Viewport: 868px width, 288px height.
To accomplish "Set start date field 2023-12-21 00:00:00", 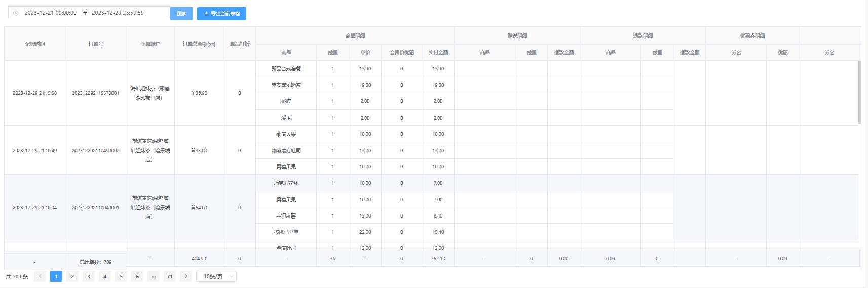I will [x=51, y=13].
